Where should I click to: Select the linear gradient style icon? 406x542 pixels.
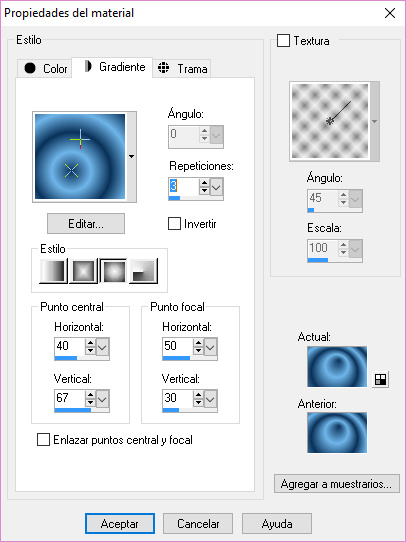click(53, 271)
